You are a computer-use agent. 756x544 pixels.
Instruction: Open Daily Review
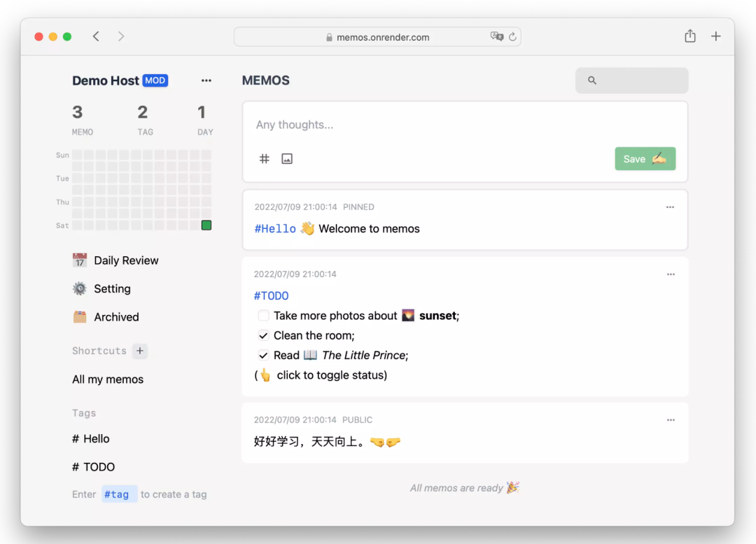pos(115,260)
